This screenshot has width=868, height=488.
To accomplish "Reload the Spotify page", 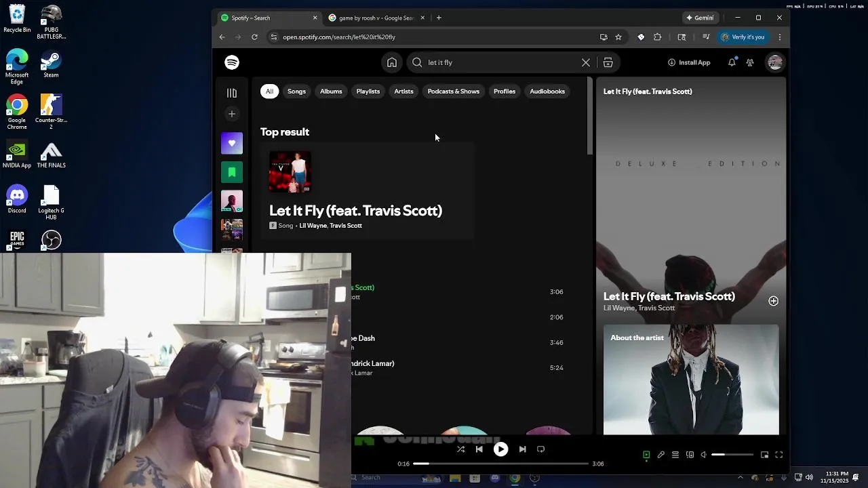I will [x=254, y=37].
